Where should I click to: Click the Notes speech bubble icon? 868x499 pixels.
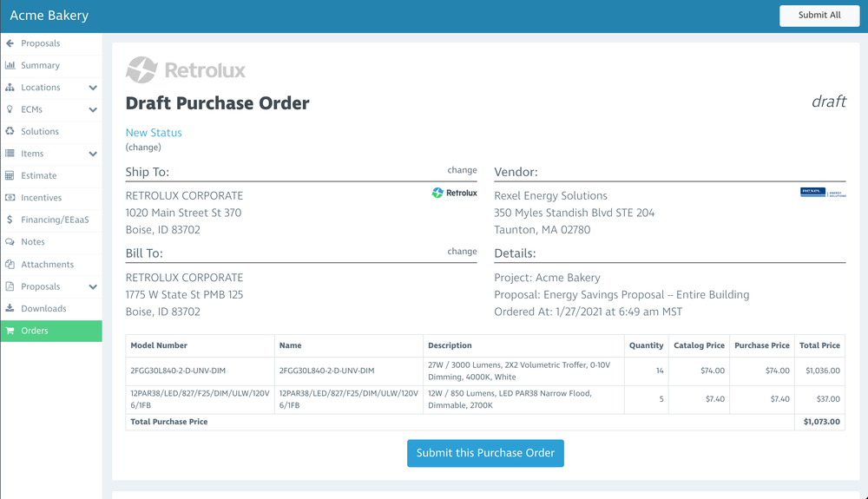[10, 242]
